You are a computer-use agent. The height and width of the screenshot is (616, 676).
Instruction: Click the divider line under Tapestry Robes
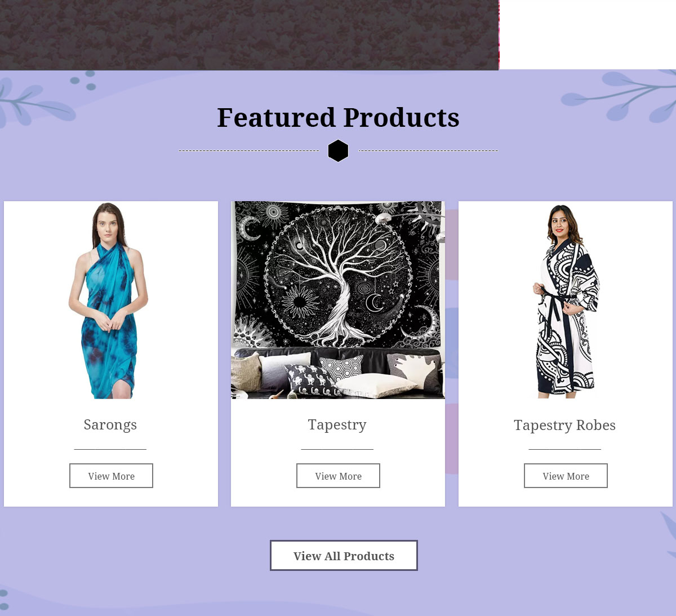pos(565,449)
